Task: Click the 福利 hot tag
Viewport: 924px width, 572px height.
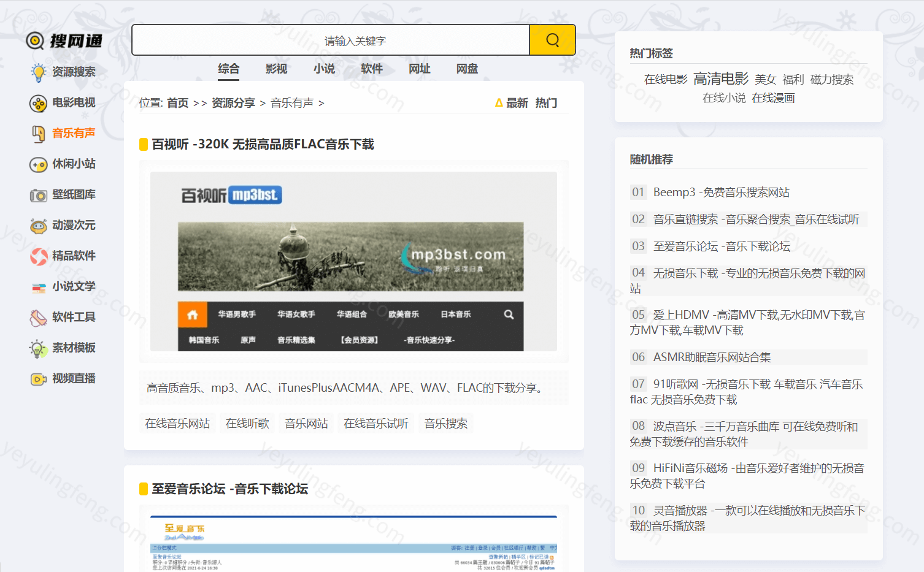Action: 793,80
